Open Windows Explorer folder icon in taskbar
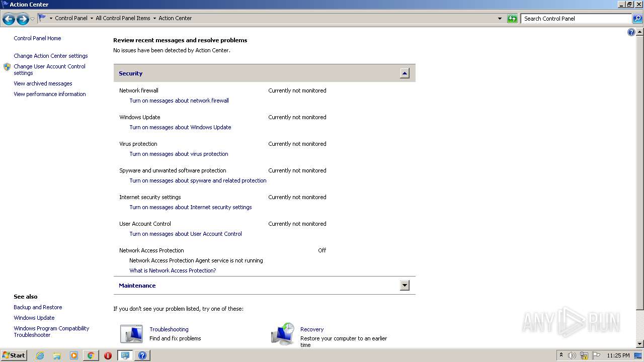The image size is (644, 362). (57, 355)
